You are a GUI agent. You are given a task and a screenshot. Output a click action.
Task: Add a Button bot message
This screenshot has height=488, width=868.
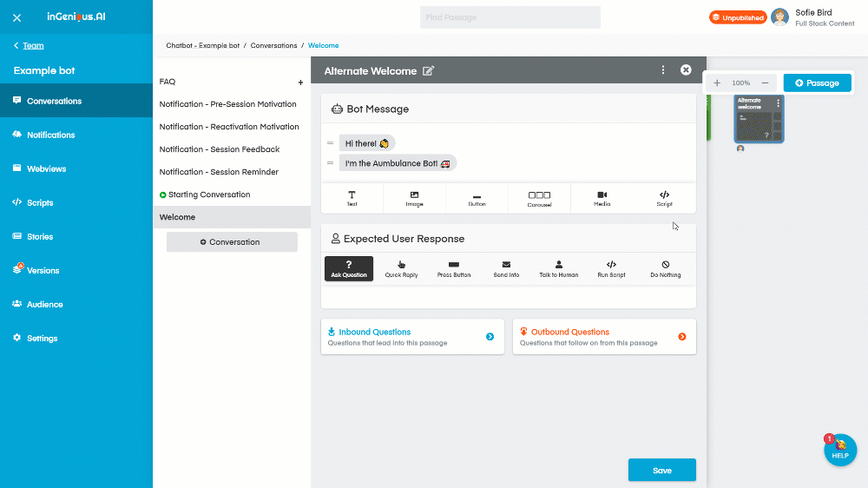coord(477,198)
